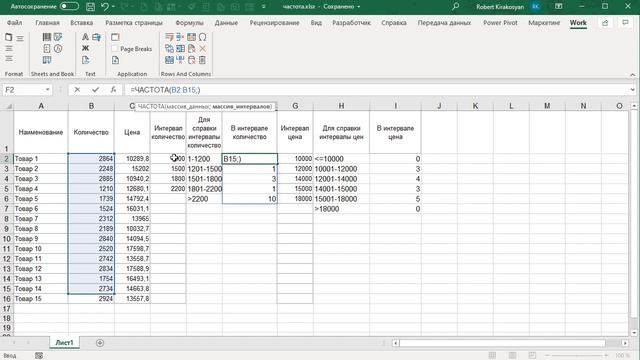Click the trash bin icon in Rows And Columns

click(202, 60)
